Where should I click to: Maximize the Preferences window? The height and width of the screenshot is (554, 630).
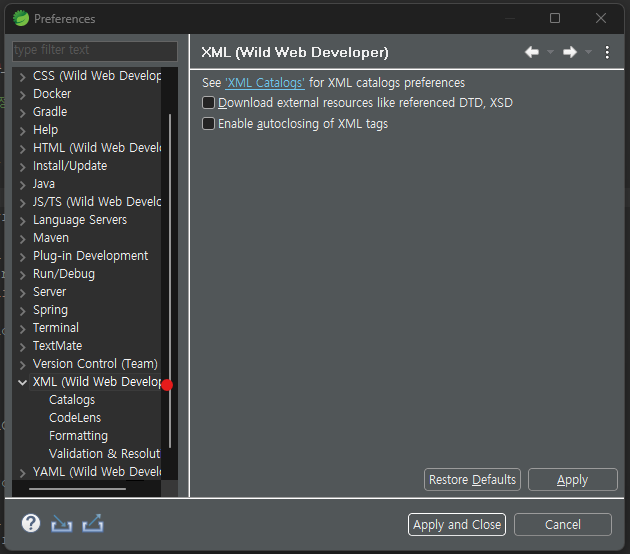(x=555, y=18)
